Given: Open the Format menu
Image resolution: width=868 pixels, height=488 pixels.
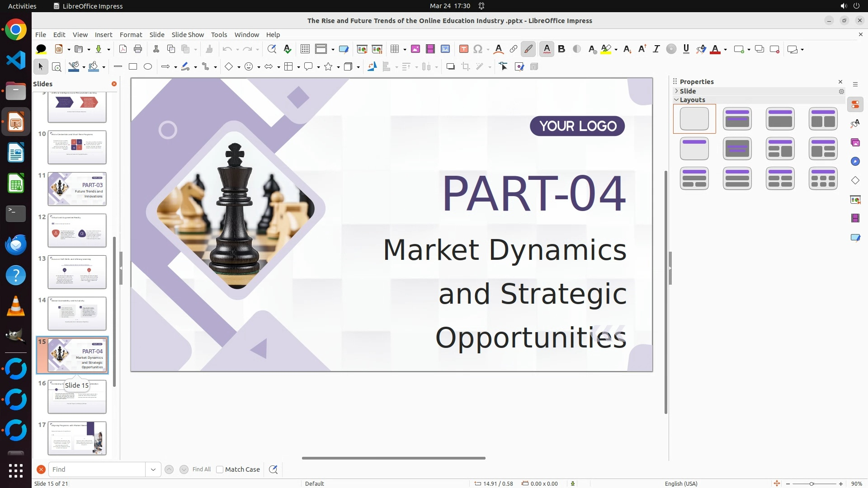Looking at the screenshot, I should (x=131, y=35).
